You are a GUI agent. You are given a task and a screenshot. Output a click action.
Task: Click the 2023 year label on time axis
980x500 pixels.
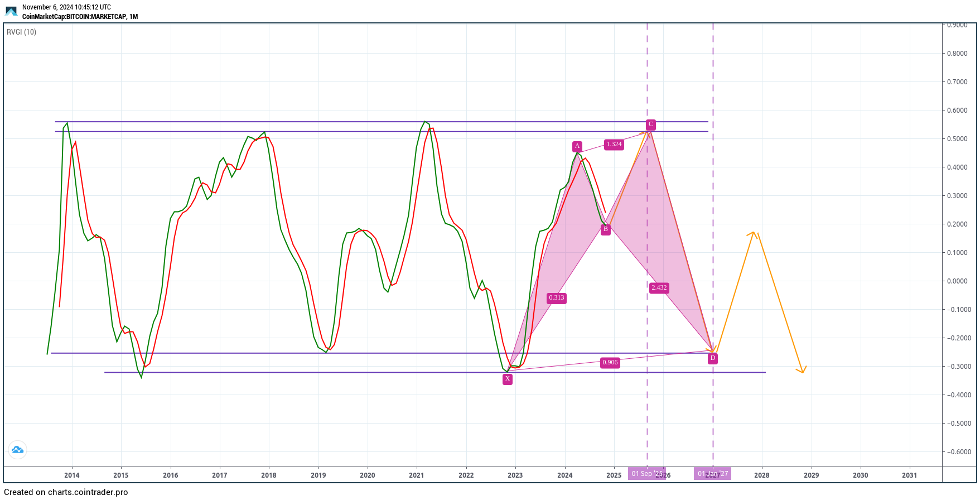click(515, 475)
